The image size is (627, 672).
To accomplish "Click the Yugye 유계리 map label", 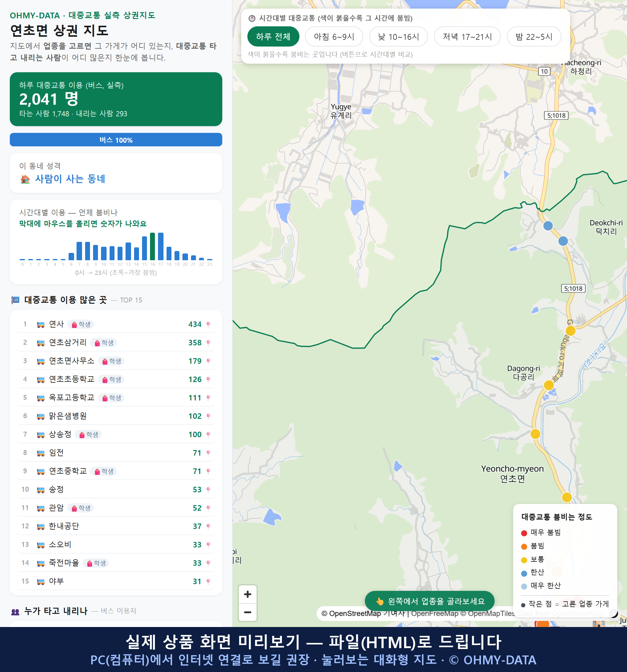I will [x=341, y=111].
